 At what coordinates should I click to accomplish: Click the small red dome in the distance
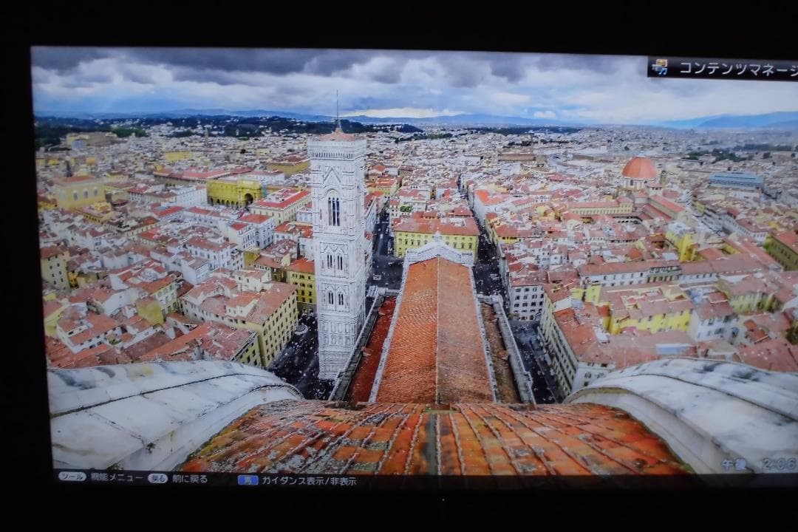[639, 169]
